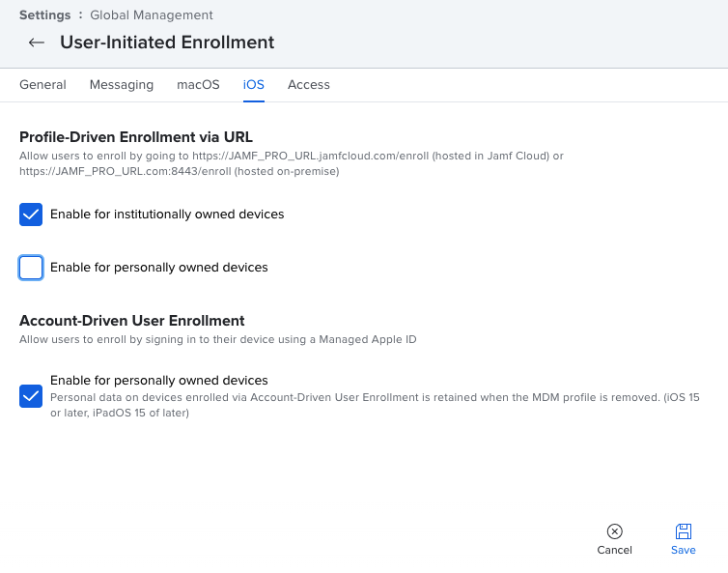
Task: Switch to the General tab
Action: click(x=42, y=85)
